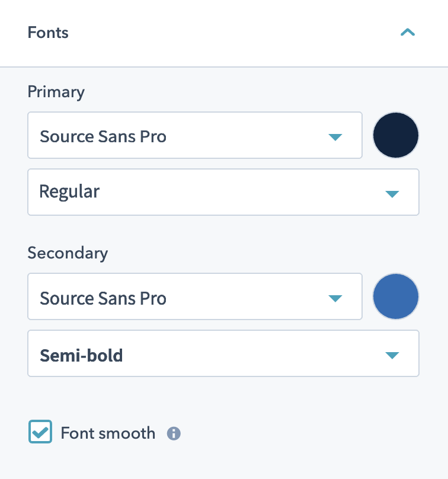Select the blue Secondary color swatch
The image size is (448, 479).
click(396, 296)
